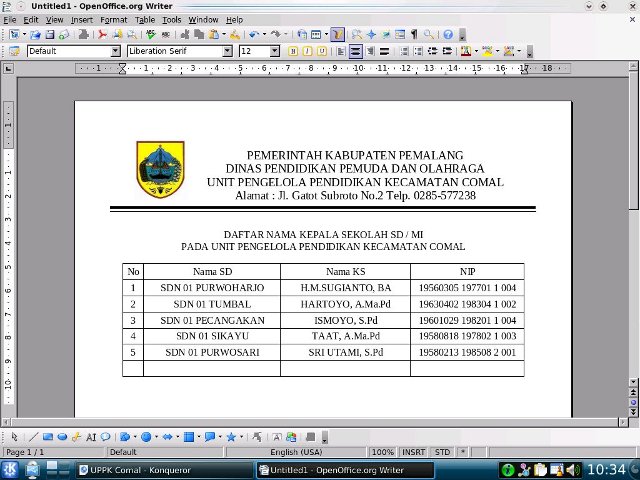Align paragraph right
The image size is (640, 480).
370,51
